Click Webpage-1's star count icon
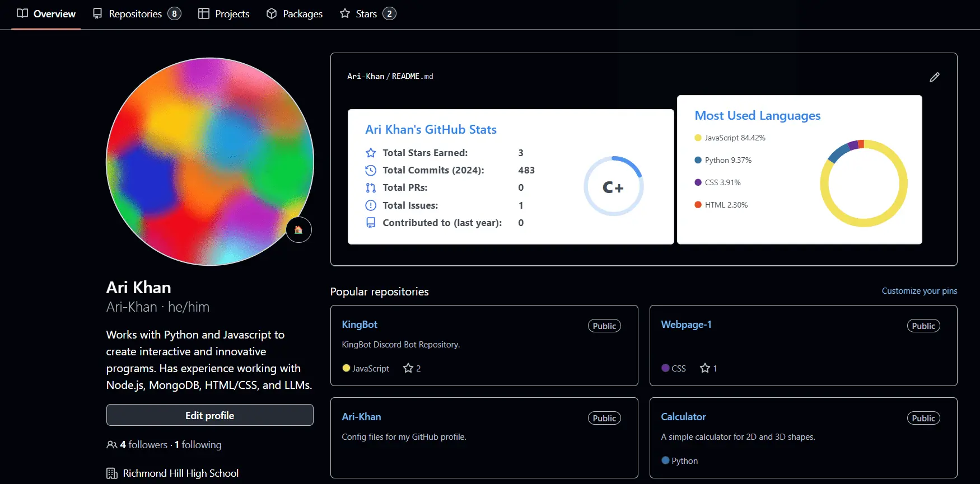Viewport: 980px width, 484px height. point(705,368)
